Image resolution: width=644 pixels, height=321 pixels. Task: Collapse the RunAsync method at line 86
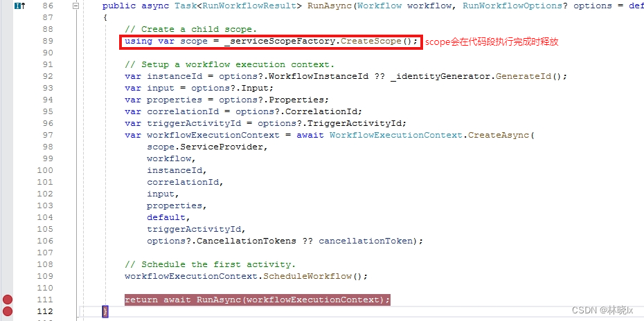(x=75, y=6)
